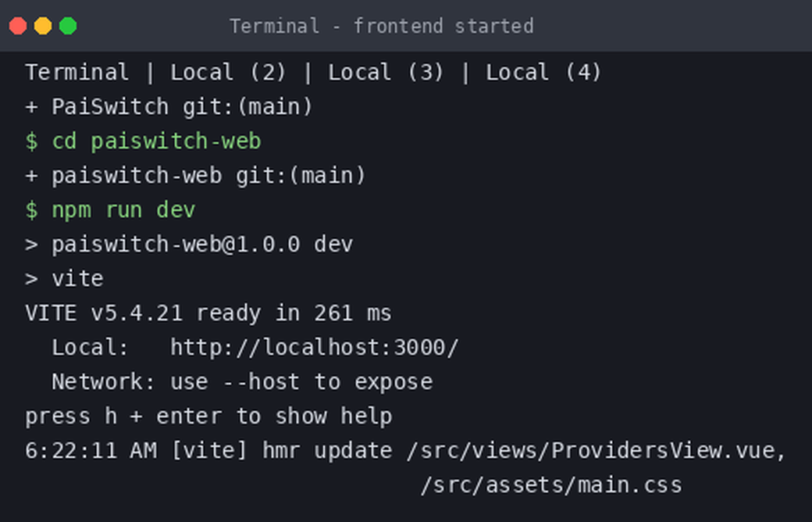Select the Local (3) tab
This screenshot has height=522, width=812.
click(x=386, y=72)
